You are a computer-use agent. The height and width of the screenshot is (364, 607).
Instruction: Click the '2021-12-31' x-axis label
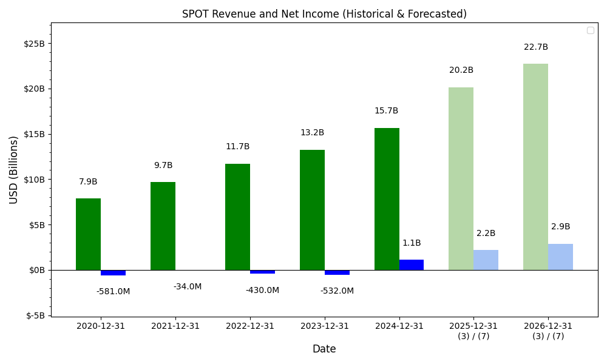[175, 326]
